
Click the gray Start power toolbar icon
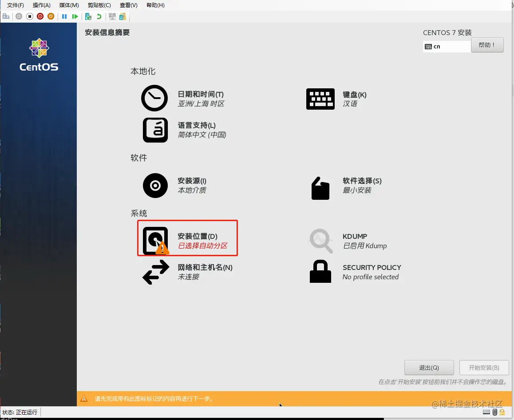pos(19,16)
